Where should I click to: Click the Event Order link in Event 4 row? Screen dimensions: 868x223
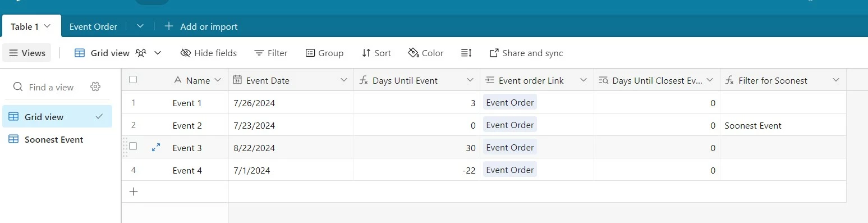(x=510, y=170)
